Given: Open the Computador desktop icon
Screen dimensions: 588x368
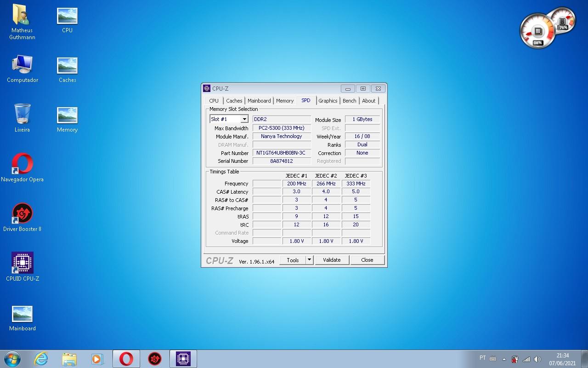Looking at the screenshot, I should [22, 69].
